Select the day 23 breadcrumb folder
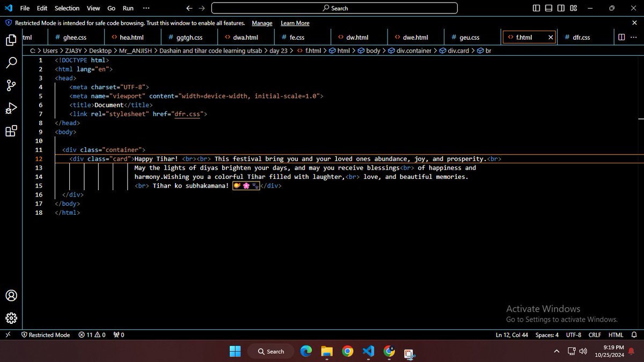 point(278,50)
